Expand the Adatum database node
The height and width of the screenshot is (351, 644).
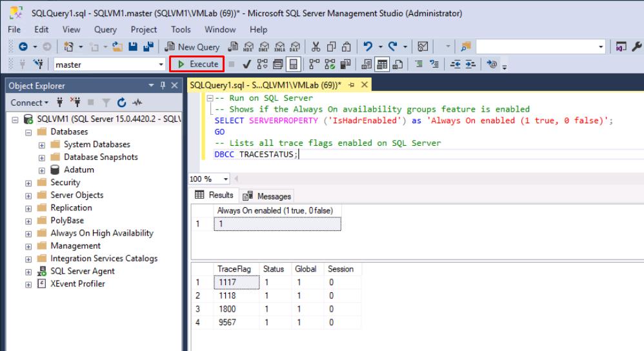pos(42,170)
